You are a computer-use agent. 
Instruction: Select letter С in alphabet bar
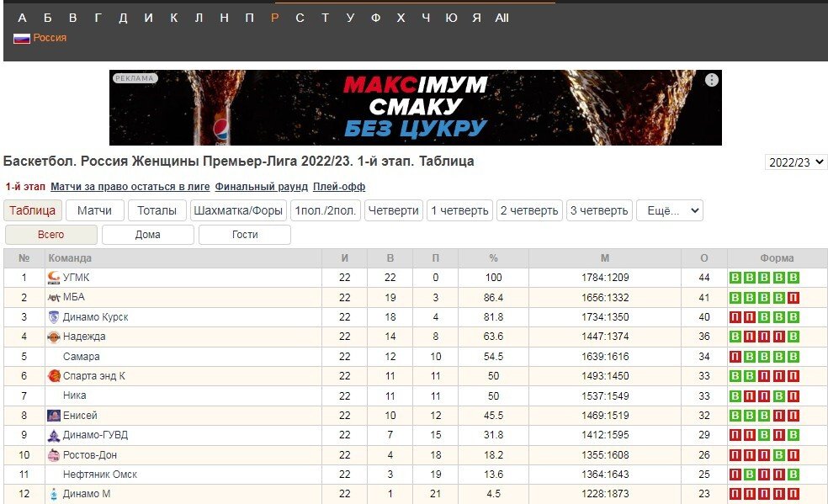coord(300,18)
